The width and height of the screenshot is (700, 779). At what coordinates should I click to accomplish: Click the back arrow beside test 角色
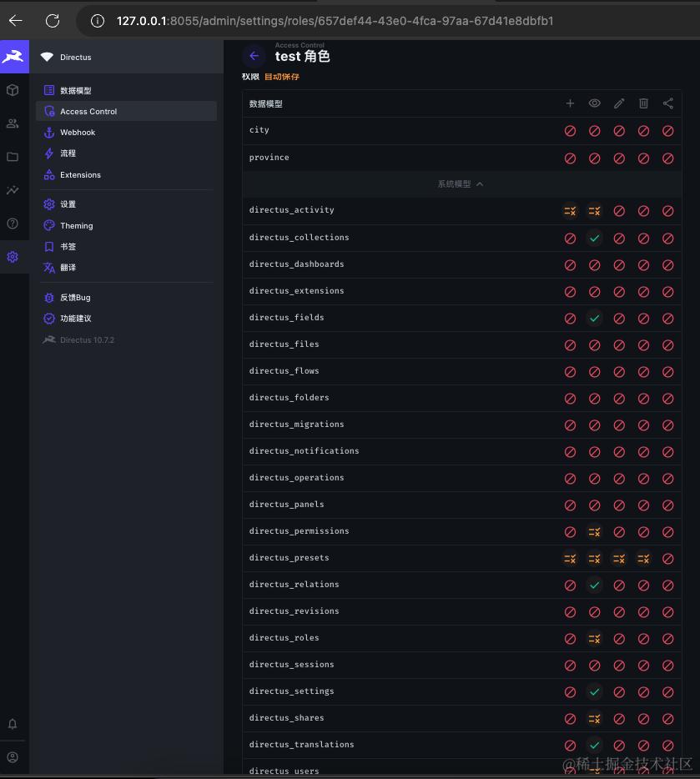(254, 56)
